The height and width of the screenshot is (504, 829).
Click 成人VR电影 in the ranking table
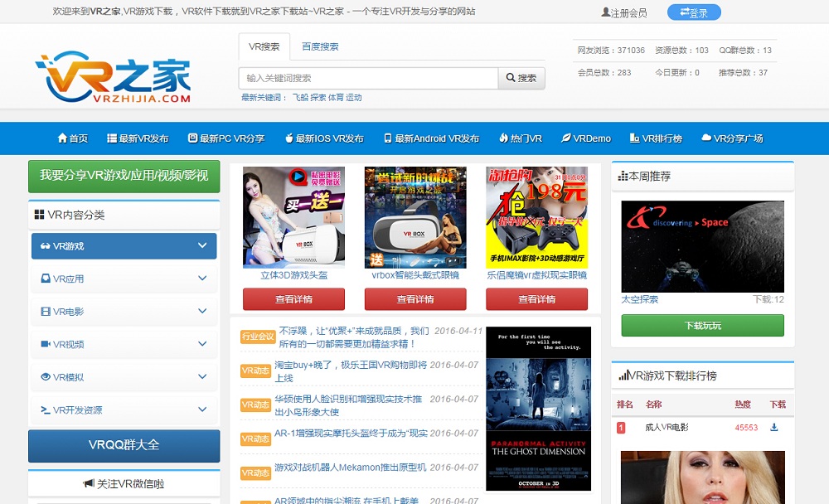667,427
